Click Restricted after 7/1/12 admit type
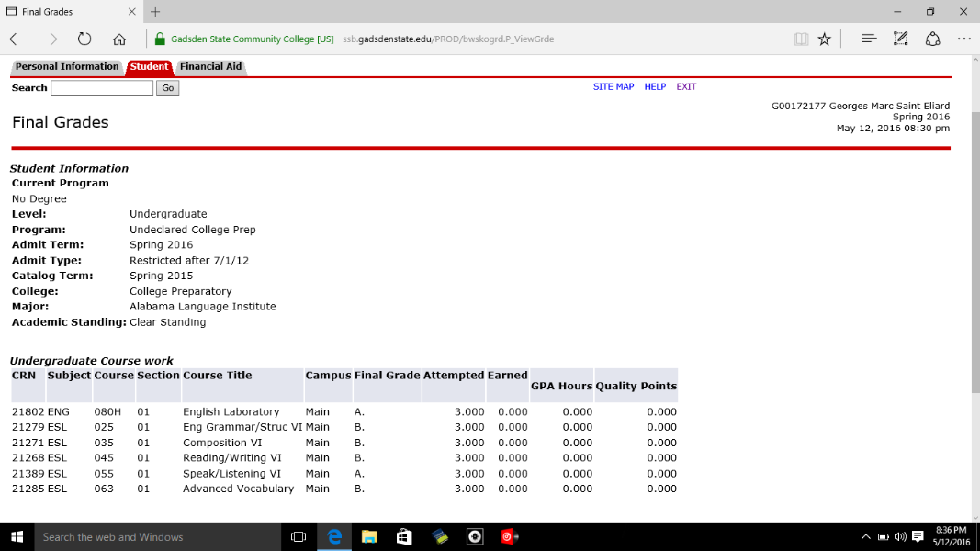 [189, 261]
